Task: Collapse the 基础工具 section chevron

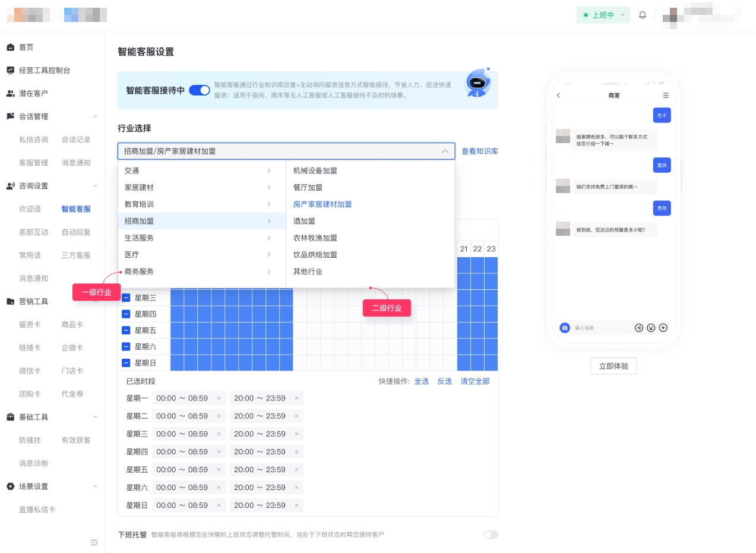Action: coord(95,417)
